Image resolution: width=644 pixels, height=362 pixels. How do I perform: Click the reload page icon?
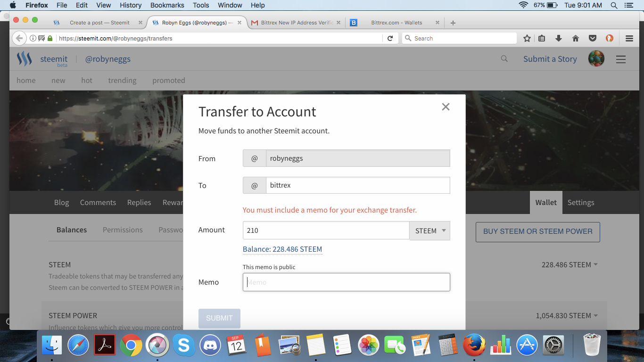point(390,38)
